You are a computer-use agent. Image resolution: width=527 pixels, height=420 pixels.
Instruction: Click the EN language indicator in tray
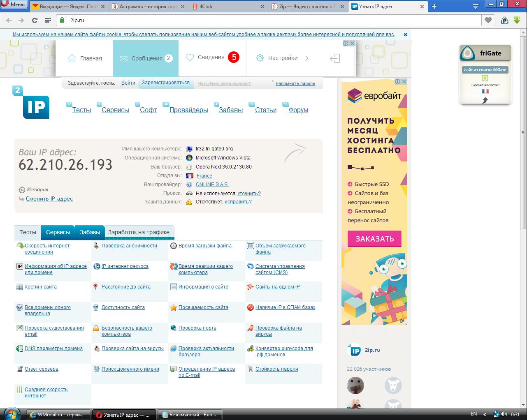[x=474, y=414]
